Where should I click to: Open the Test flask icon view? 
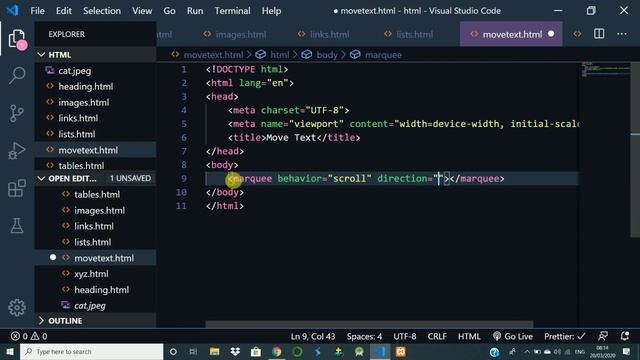17,226
